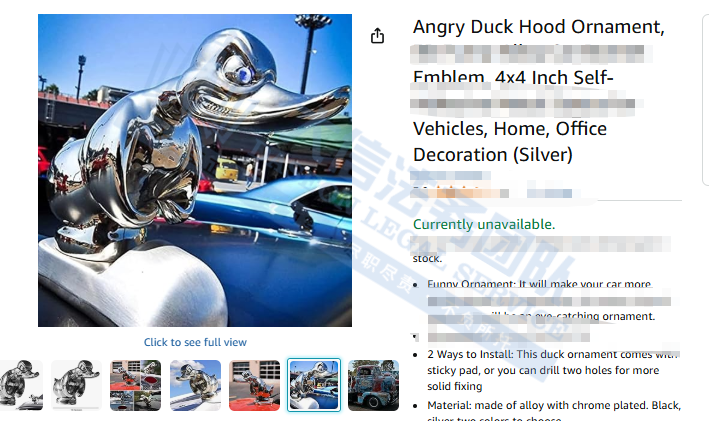Open the blurred ratings count link beside the stars
Viewport: 709px width, 421px height.
[x=549, y=193]
